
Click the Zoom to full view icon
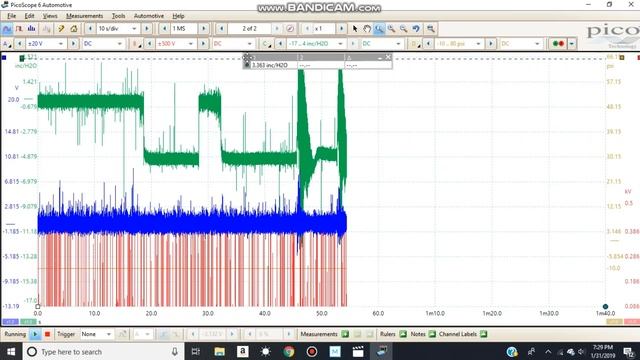[x=431, y=29]
